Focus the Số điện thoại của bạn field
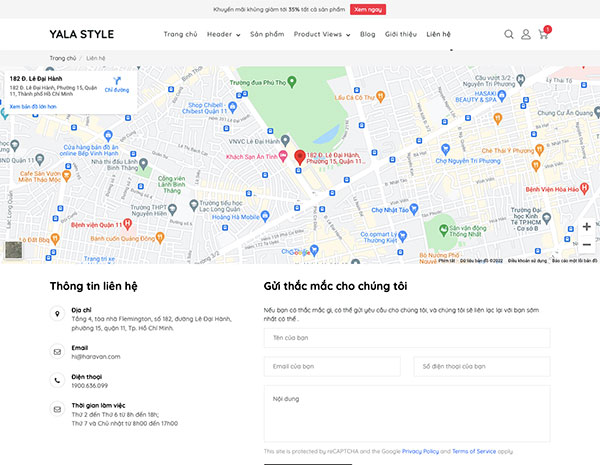The height and width of the screenshot is (465, 600). click(x=482, y=366)
